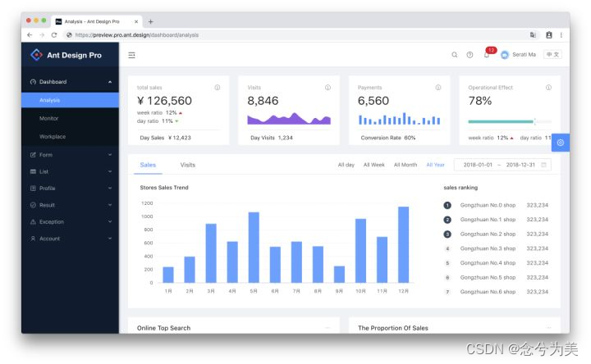The height and width of the screenshot is (364, 591).
Task: Open the help question-mark icon
Action: (x=470, y=55)
